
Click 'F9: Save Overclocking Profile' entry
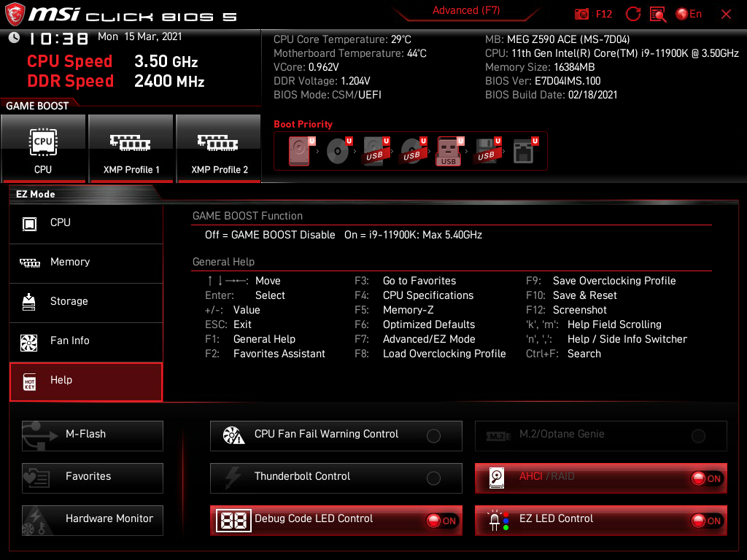(x=601, y=281)
